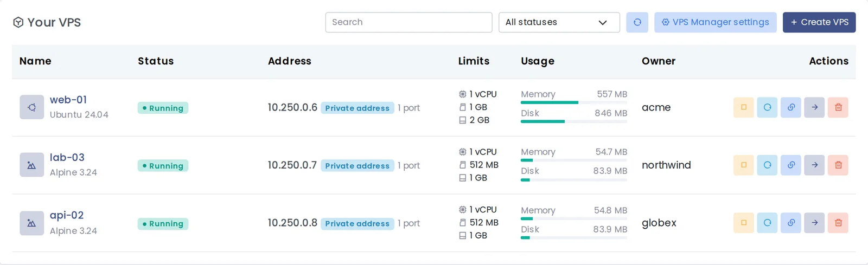Open link settings for web-01
868x265 pixels.
pyautogui.click(x=791, y=107)
